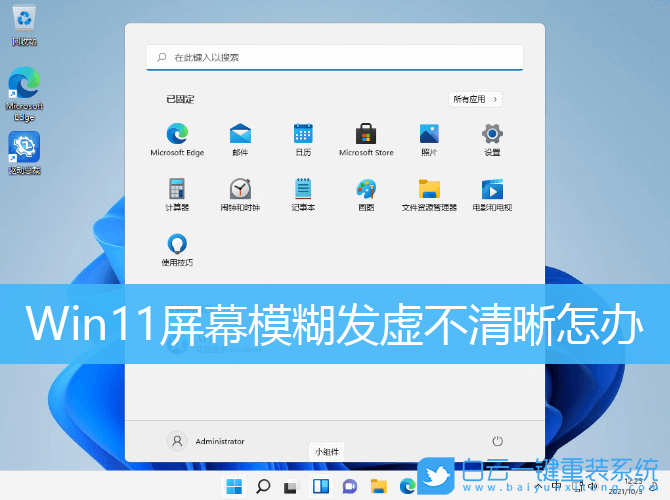The width and height of the screenshot is (670, 500).
Task: Open File Explorer from the taskbar
Action: [x=379, y=486]
